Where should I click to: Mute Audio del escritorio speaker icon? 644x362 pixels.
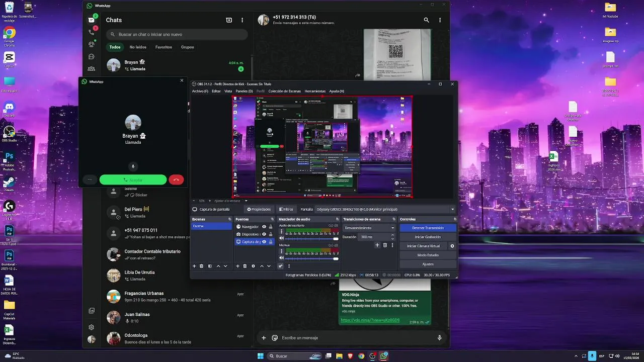click(x=282, y=238)
